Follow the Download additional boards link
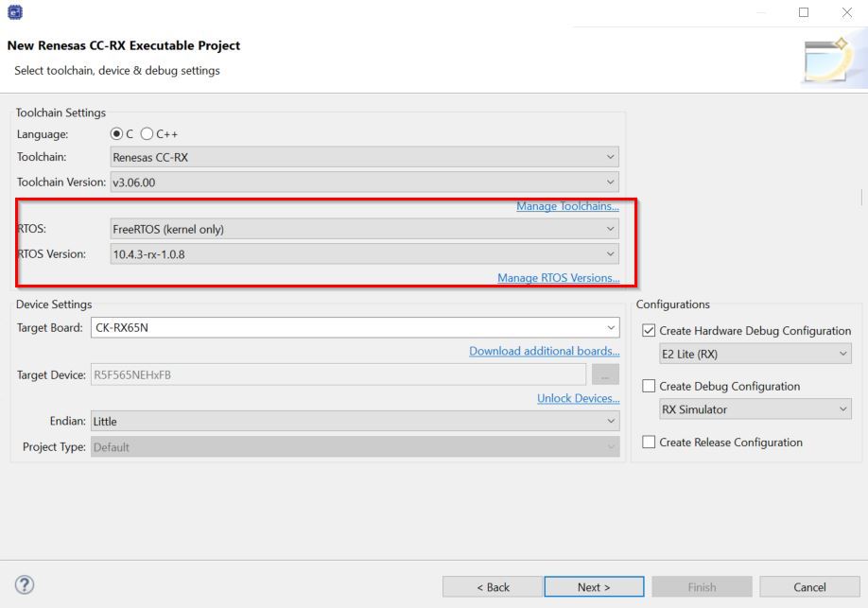868x608 pixels. point(545,351)
